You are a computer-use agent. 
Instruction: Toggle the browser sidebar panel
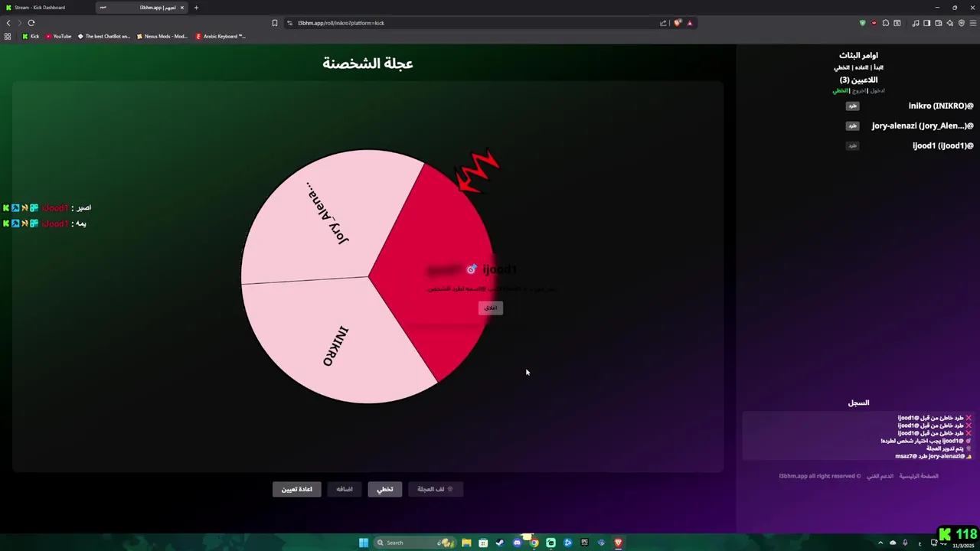click(926, 23)
